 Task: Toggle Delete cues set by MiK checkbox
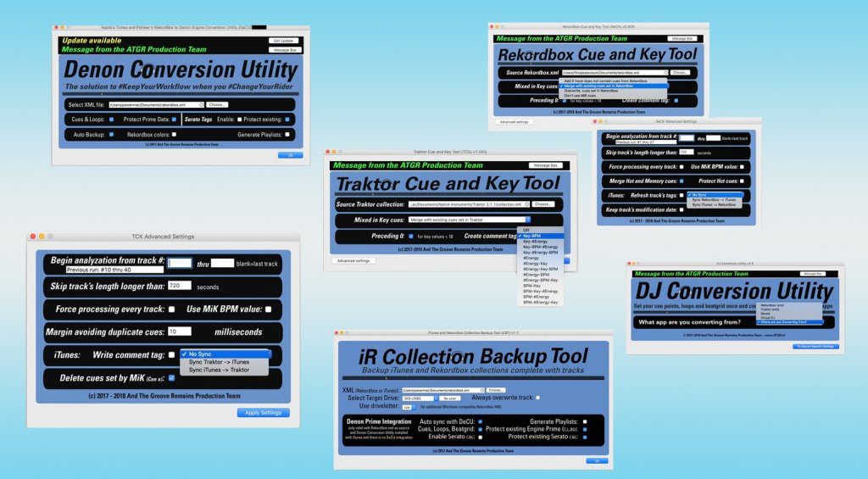pyautogui.click(x=171, y=377)
